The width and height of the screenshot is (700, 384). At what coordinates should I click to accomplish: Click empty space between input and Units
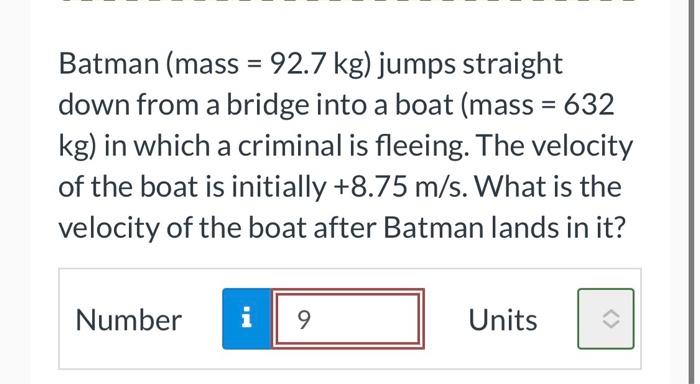click(x=446, y=319)
